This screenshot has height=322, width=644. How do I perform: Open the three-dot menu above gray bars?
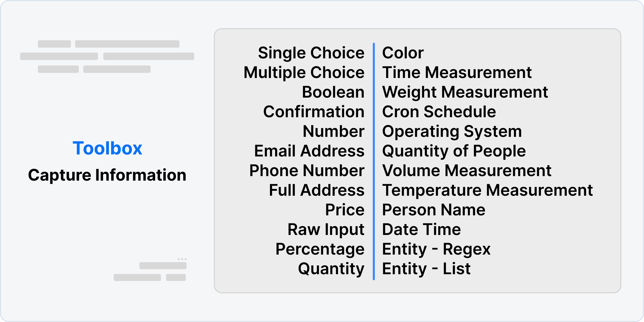(182, 259)
